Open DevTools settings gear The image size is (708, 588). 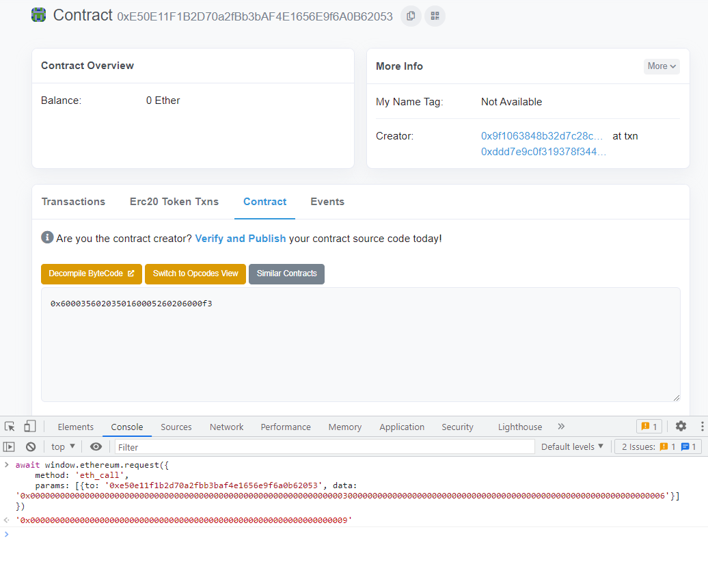coord(681,426)
